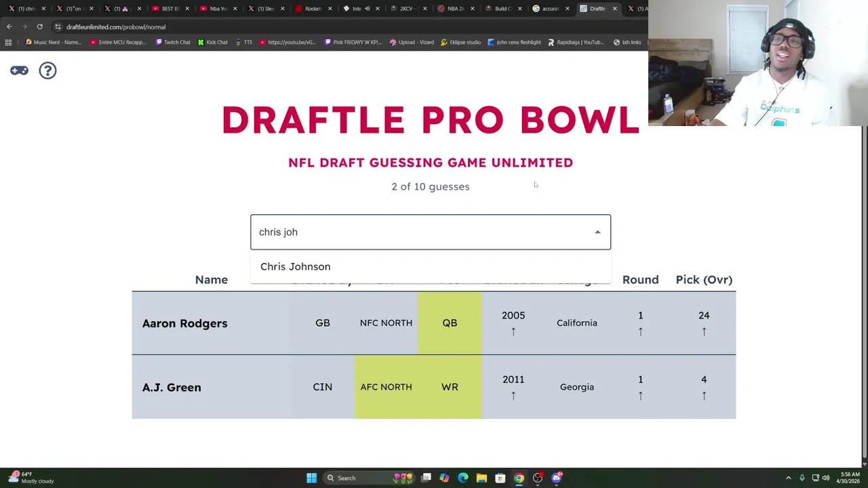Open Task View on the taskbar
Viewport: 868px width, 488px height.
click(x=426, y=478)
